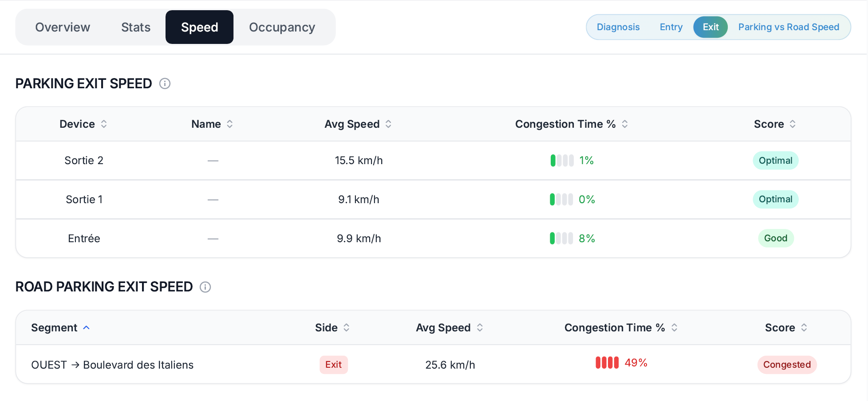
Task: Sort by Avg Speed in the parking table
Action: click(x=389, y=124)
